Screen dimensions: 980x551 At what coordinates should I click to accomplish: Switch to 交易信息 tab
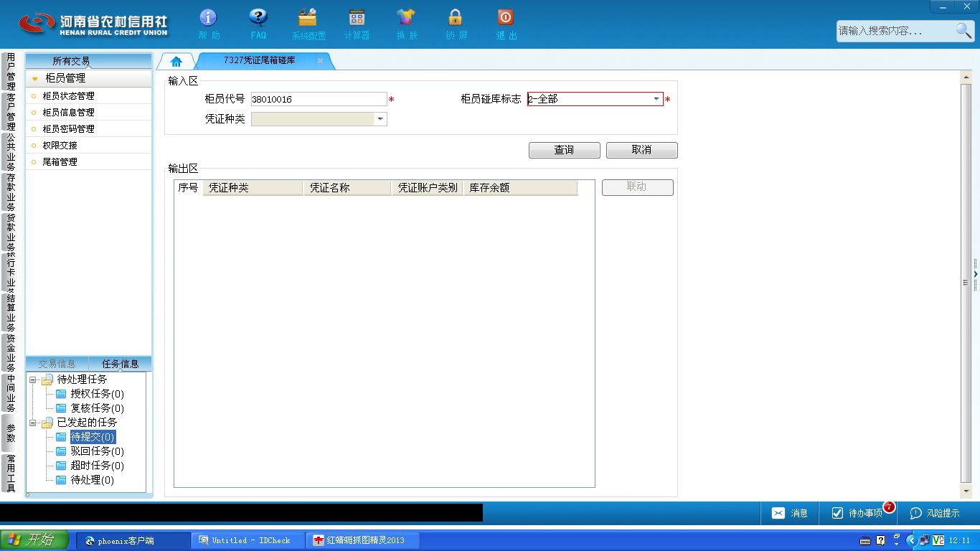point(57,364)
